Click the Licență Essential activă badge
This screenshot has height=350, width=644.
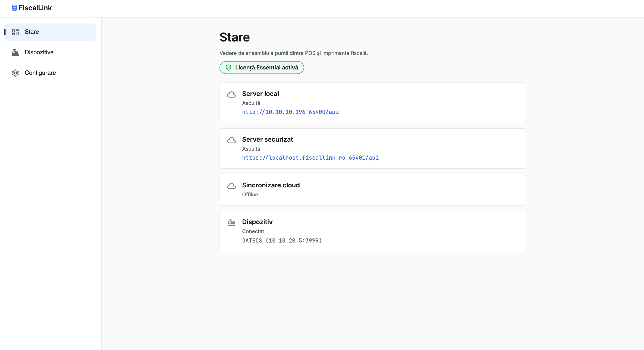tap(262, 68)
